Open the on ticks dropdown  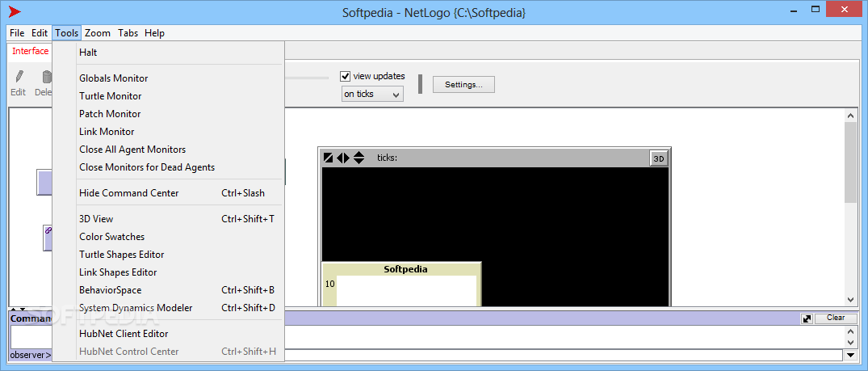(x=372, y=95)
